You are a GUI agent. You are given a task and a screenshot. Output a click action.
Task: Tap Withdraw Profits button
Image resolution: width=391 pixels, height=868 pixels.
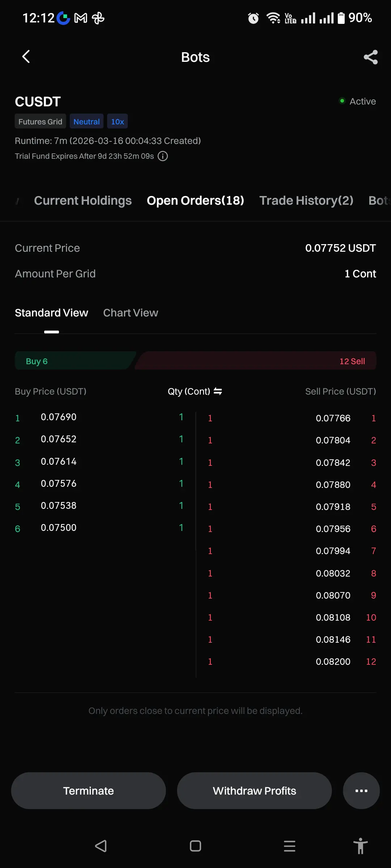[254, 791]
